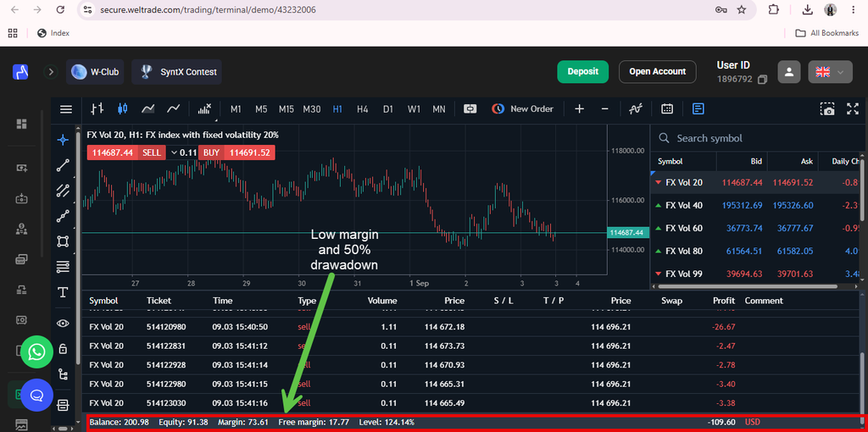Select FX Vol 80 in symbol list

coord(756,251)
